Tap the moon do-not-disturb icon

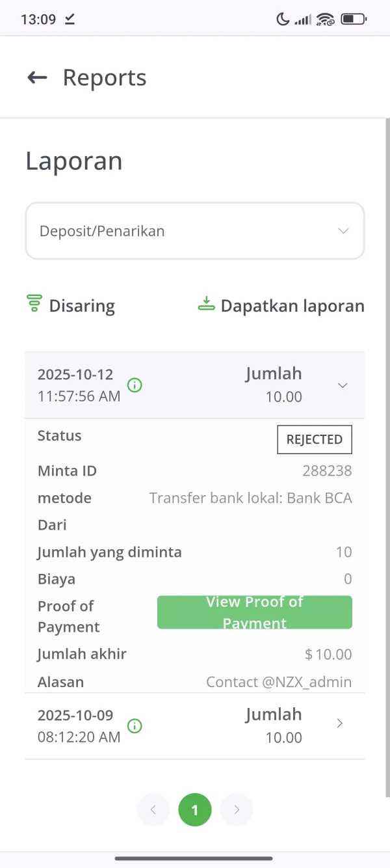pyautogui.click(x=283, y=19)
